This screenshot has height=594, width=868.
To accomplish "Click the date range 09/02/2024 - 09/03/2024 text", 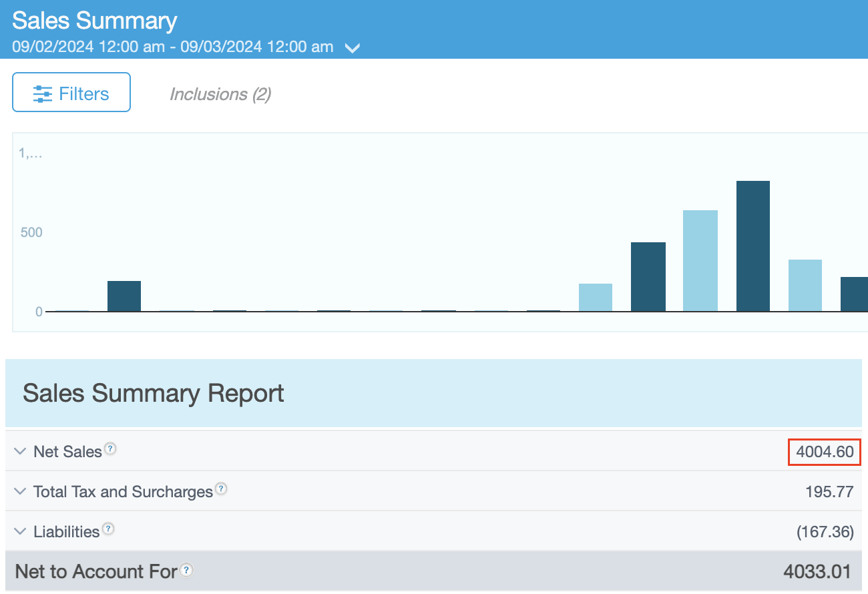I will click(x=172, y=47).
